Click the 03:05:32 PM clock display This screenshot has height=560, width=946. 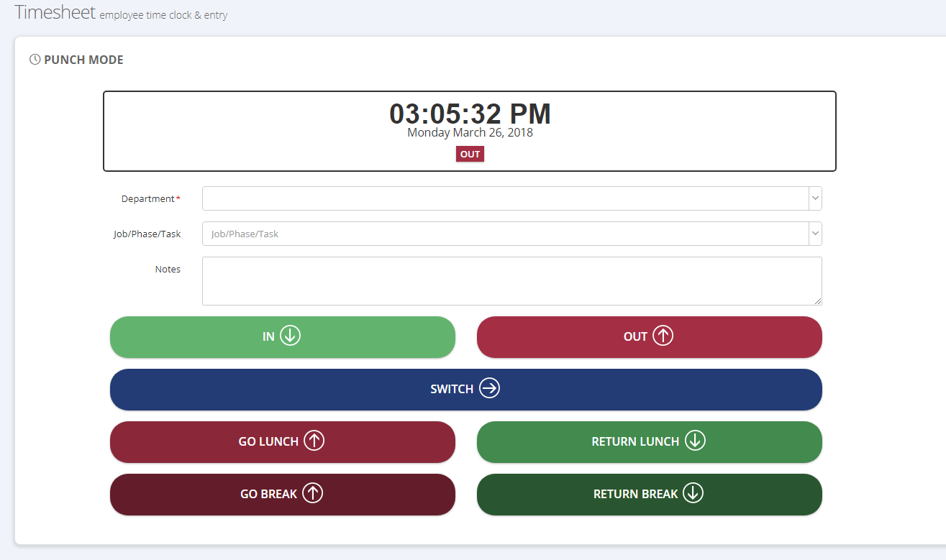coord(470,114)
